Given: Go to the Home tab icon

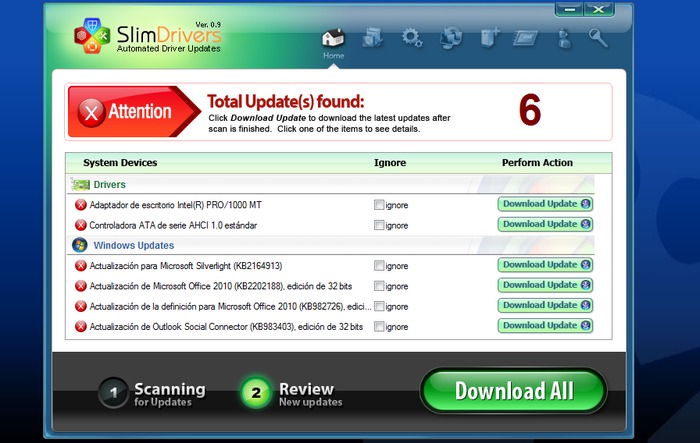Looking at the screenshot, I should click(333, 38).
